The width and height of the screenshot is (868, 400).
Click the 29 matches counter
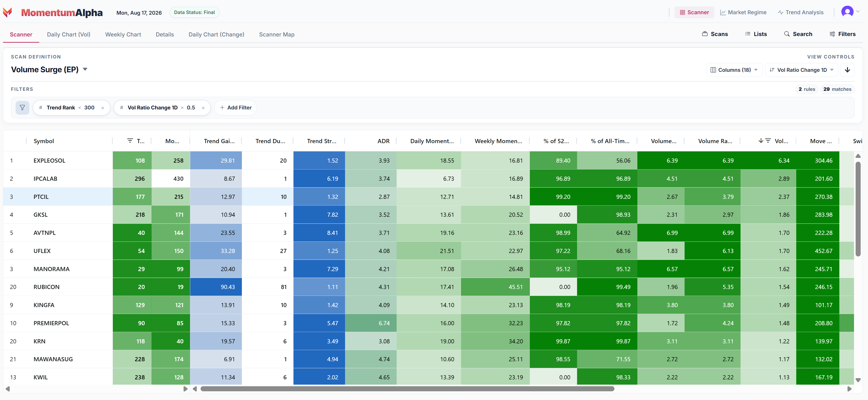[x=837, y=89]
